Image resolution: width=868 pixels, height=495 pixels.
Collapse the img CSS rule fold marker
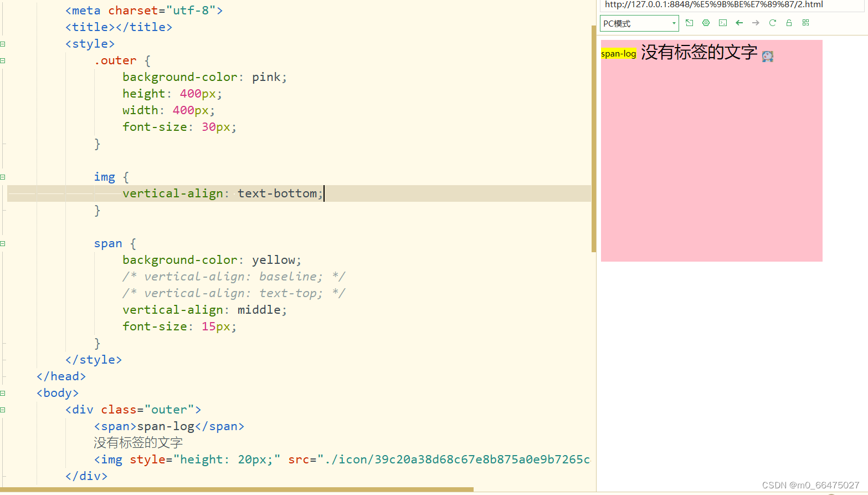pyautogui.click(x=3, y=176)
